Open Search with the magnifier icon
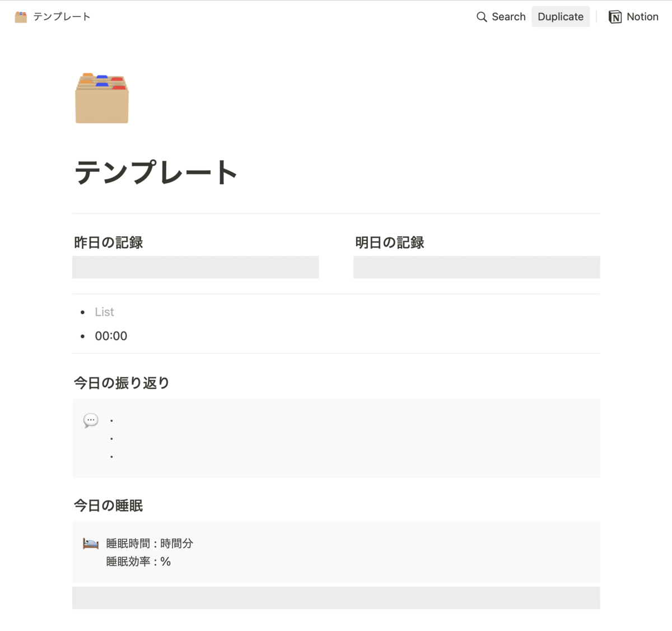Screen dimensions: 672x631 (482, 17)
